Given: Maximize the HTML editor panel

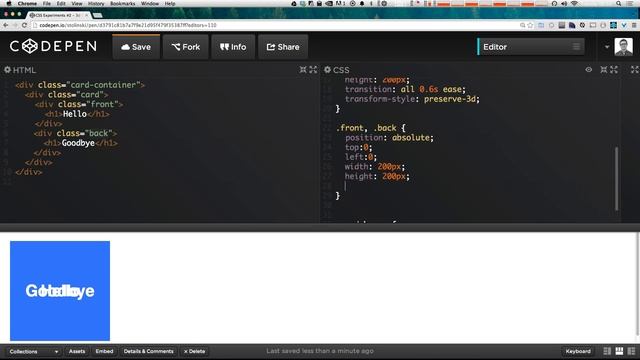Looking at the screenshot, I should [313, 69].
